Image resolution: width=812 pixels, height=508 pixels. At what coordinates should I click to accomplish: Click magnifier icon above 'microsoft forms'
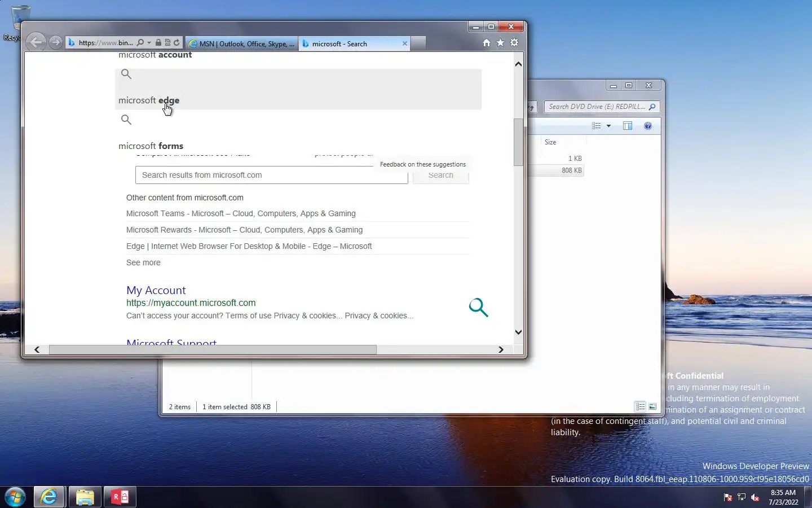click(126, 120)
